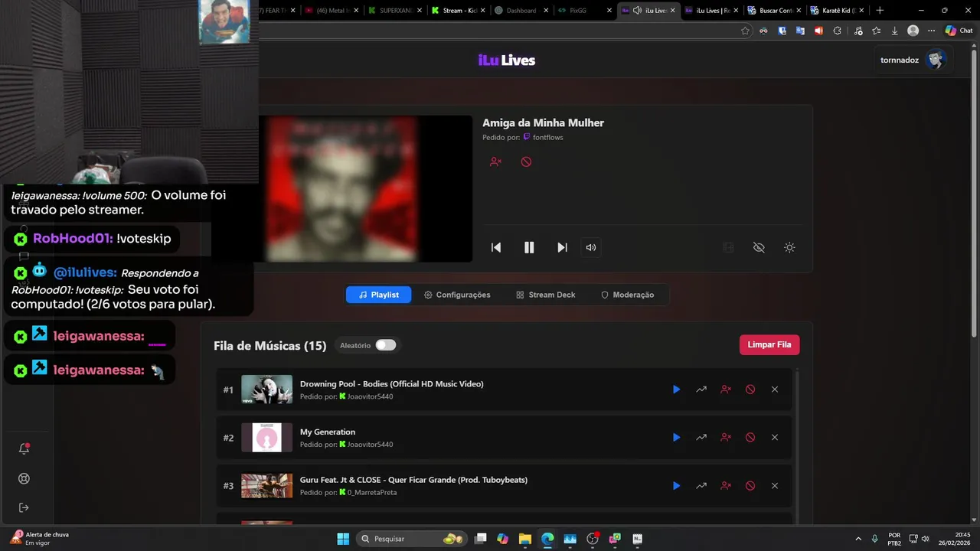The image size is (980, 551).
Task: Switch to the Stream - Kick browser tab
Action: (458, 11)
